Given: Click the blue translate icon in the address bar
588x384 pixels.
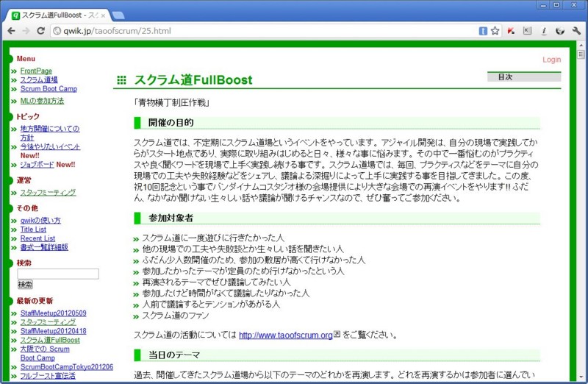Looking at the screenshot, I should point(483,31).
